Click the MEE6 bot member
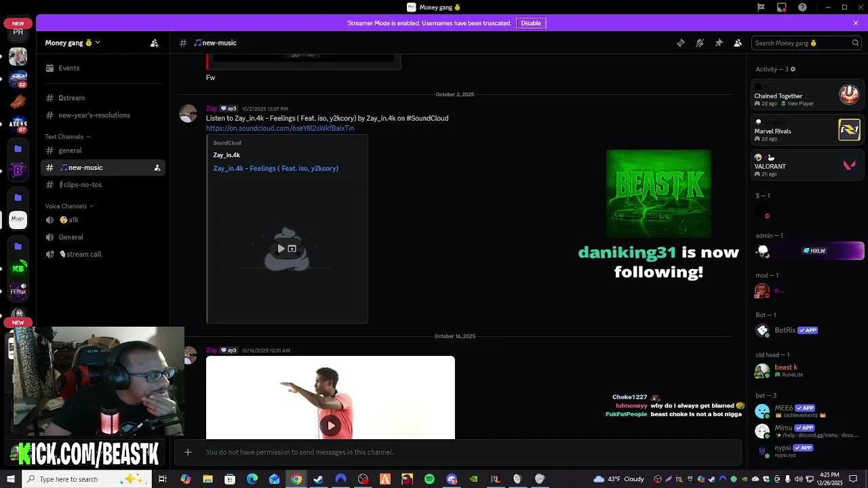This screenshot has height=488, width=868. (807, 411)
